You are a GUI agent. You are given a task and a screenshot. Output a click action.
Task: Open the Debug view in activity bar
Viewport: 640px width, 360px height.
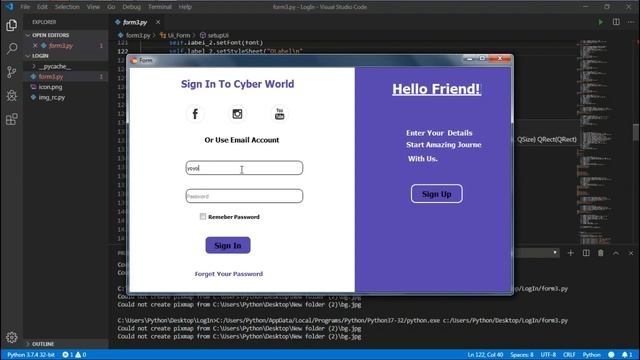pos(11,96)
